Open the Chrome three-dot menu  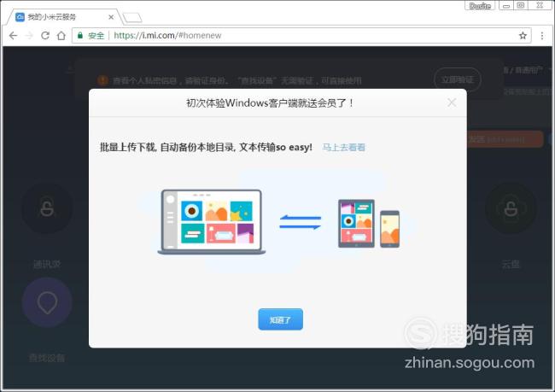point(542,35)
